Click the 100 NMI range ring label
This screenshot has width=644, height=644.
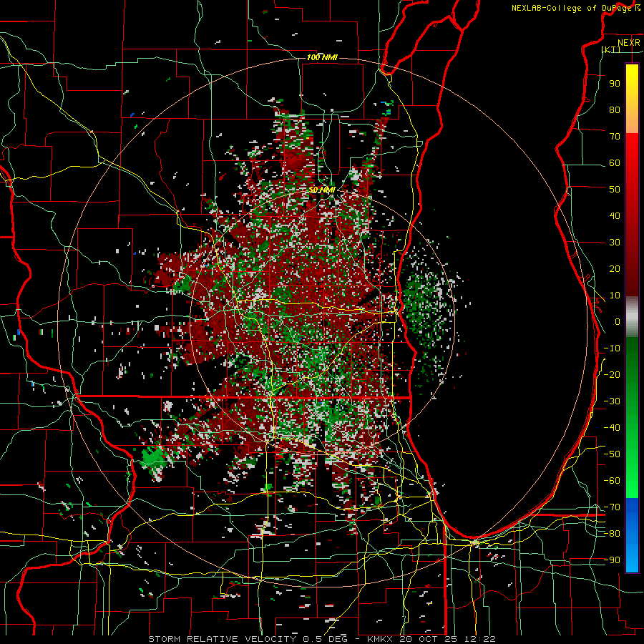[x=322, y=57]
